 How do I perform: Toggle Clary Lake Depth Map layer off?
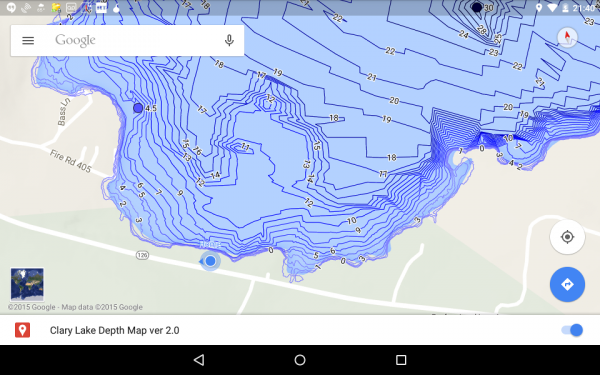[572, 330]
